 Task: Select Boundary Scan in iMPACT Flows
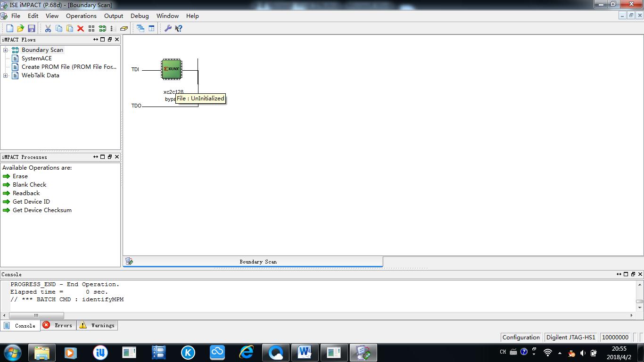click(x=42, y=50)
